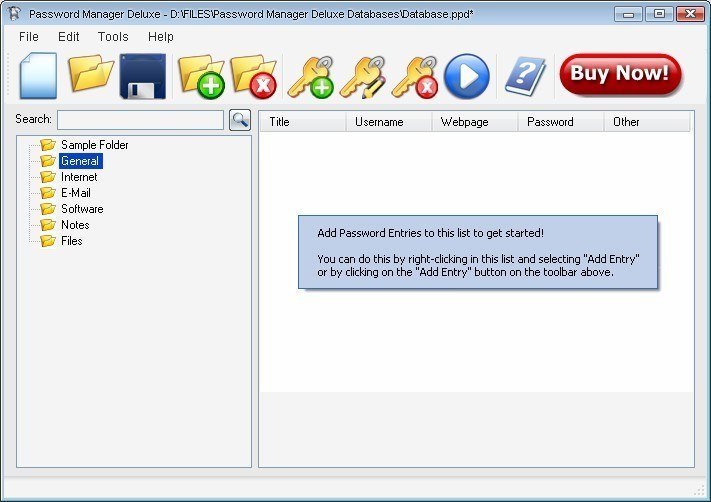
Task: Click the red Buy Now! button
Action: click(x=620, y=74)
